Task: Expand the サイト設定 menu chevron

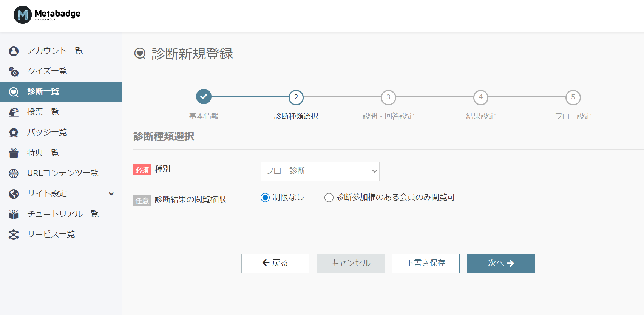Action: [111, 194]
